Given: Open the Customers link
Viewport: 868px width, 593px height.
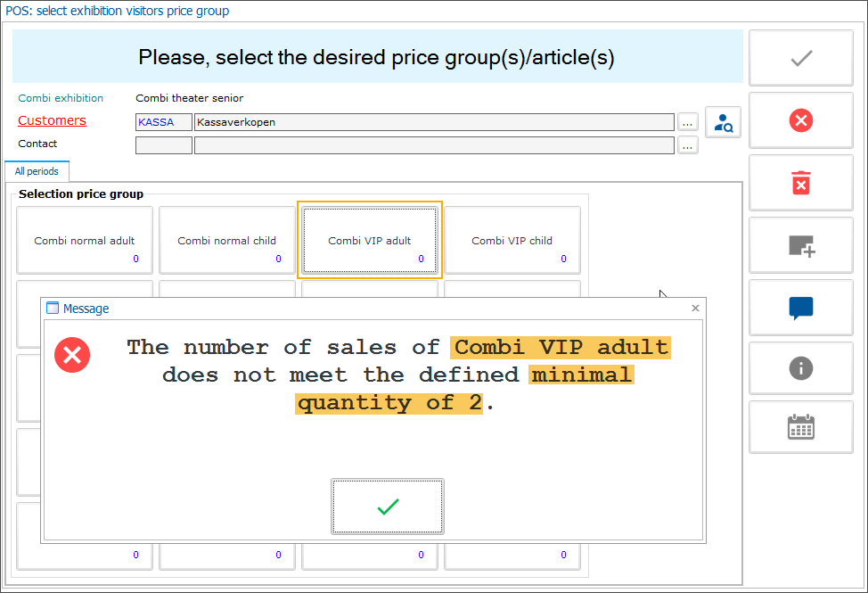Looking at the screenshot, I should tap(51, 120).
